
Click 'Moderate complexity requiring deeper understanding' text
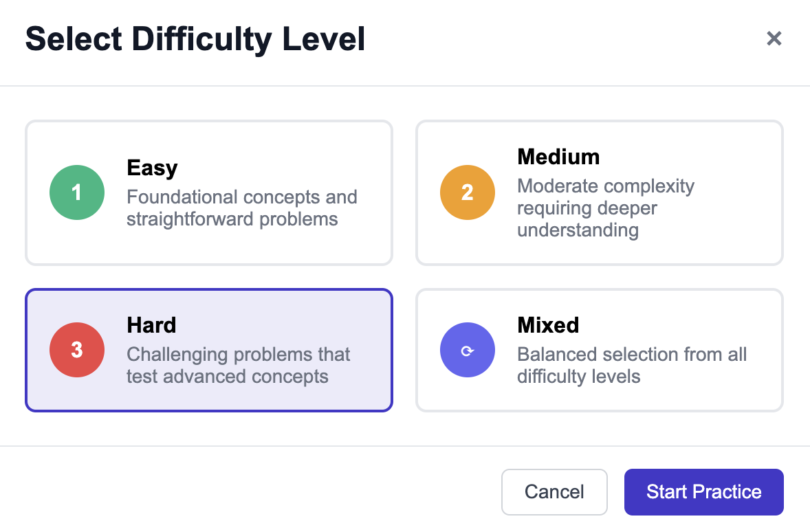coord(605,208)
